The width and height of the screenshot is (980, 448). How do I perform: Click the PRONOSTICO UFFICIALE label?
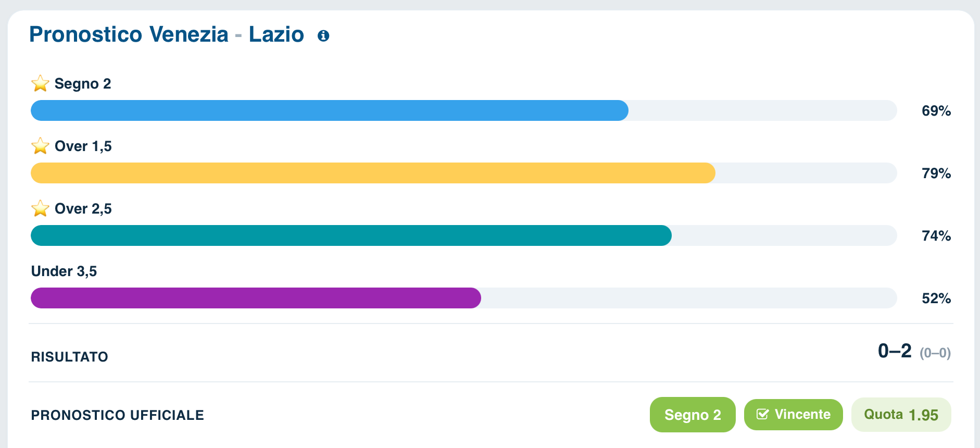coord(118,415)
